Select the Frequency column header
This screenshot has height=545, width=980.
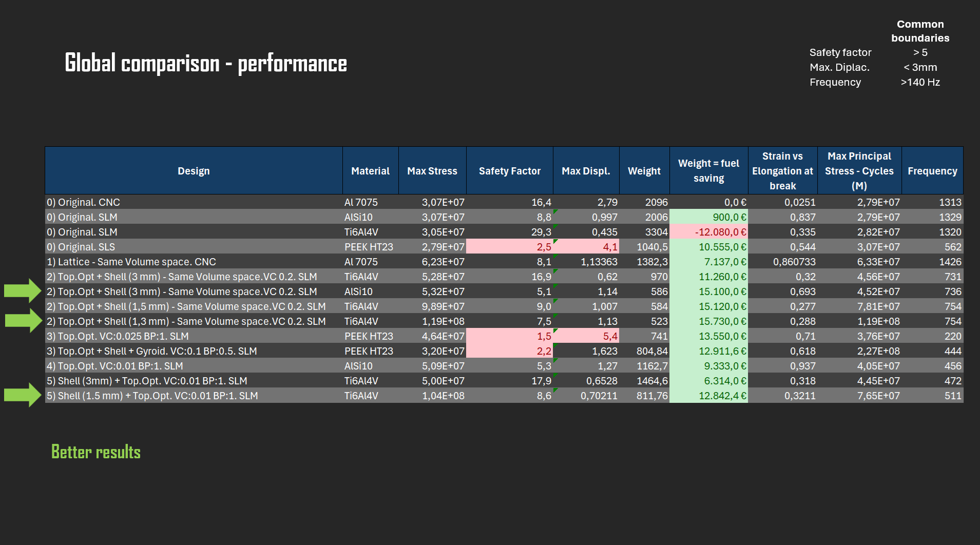tap(932, 171)
